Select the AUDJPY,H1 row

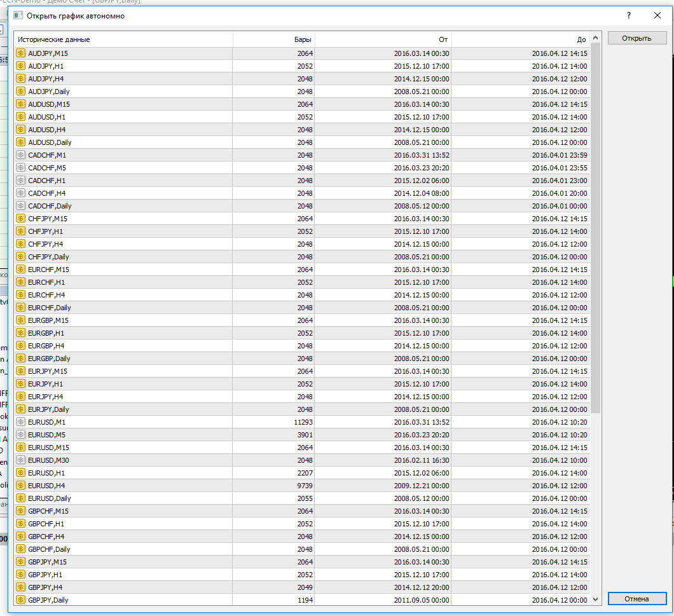[302, 66]
